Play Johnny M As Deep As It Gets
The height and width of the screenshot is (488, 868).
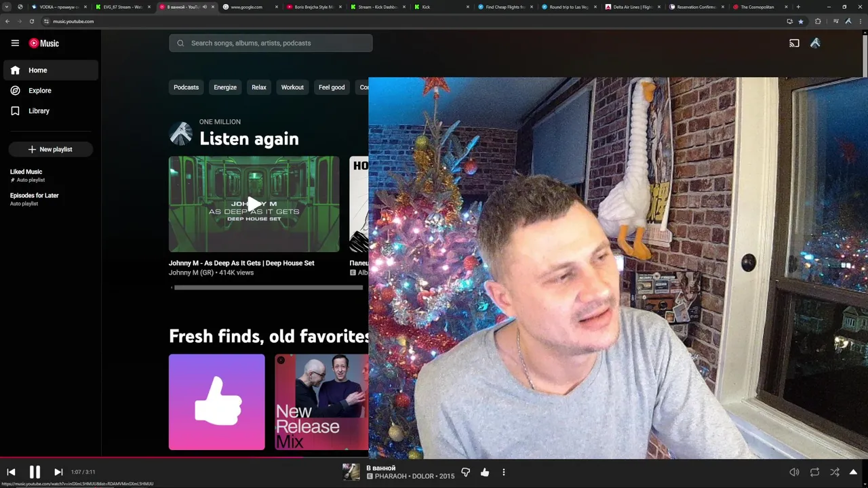point(254,204)
